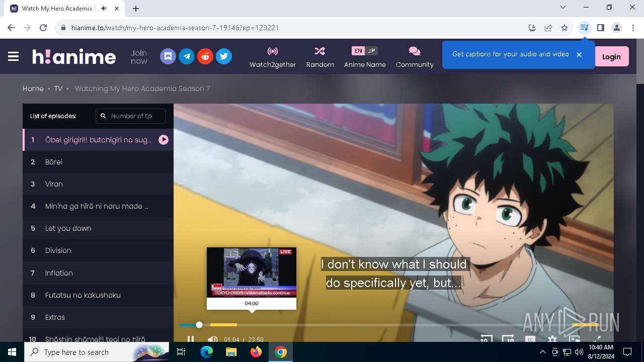Image resolution: width=644 pixels, height=362 pixels.
Task: Share this page icon
Action: coord(548,28)
